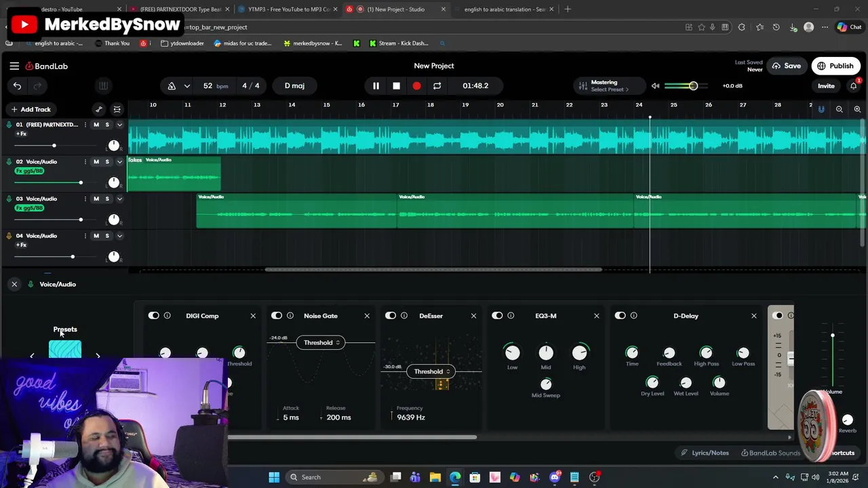Remove the D-Delay effect
This screenshot has width=868, height=488.
click(x=753, y=316)
